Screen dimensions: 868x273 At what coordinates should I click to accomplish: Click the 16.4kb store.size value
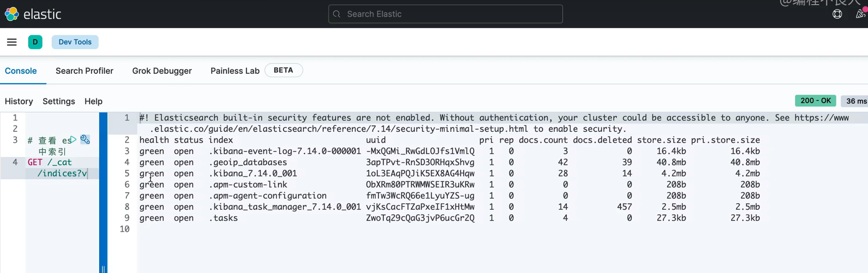tap(671, 151)
